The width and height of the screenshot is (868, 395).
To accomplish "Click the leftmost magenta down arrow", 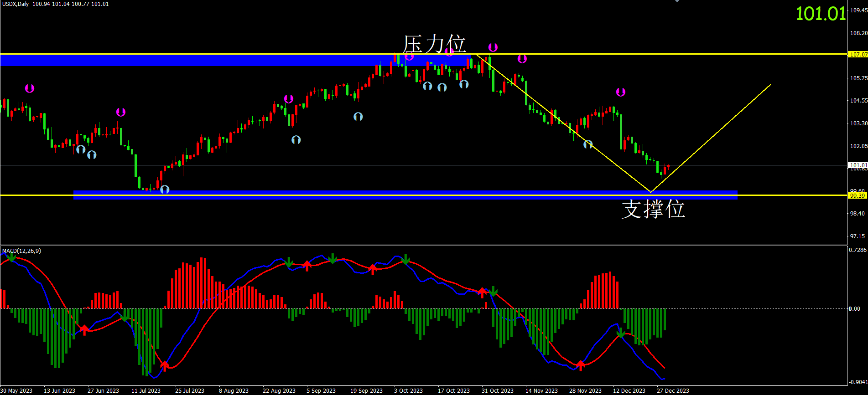I will point(30,88).
